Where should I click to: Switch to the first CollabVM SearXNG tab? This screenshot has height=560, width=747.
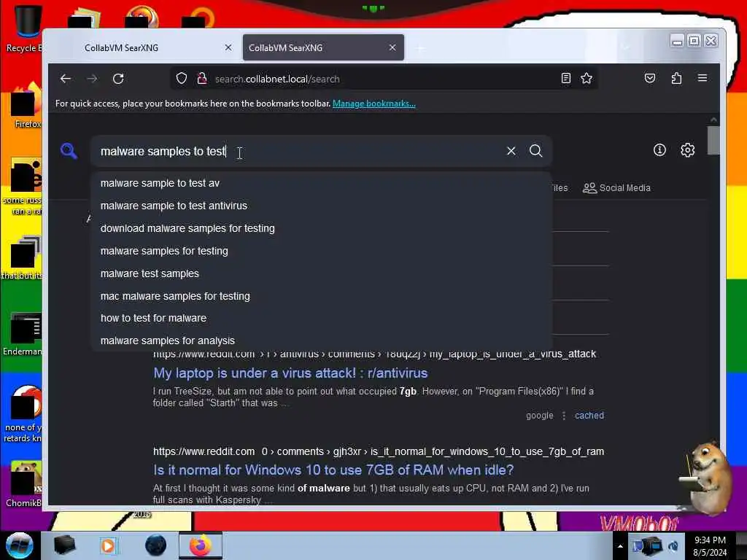[x=143, y=47]
